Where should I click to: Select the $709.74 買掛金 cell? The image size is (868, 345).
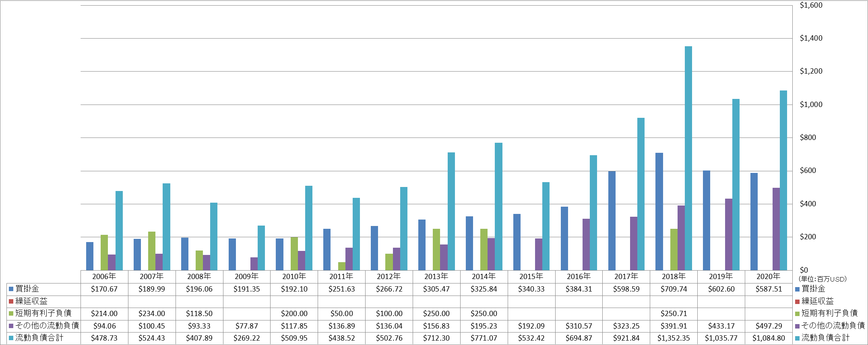point(674,289)
